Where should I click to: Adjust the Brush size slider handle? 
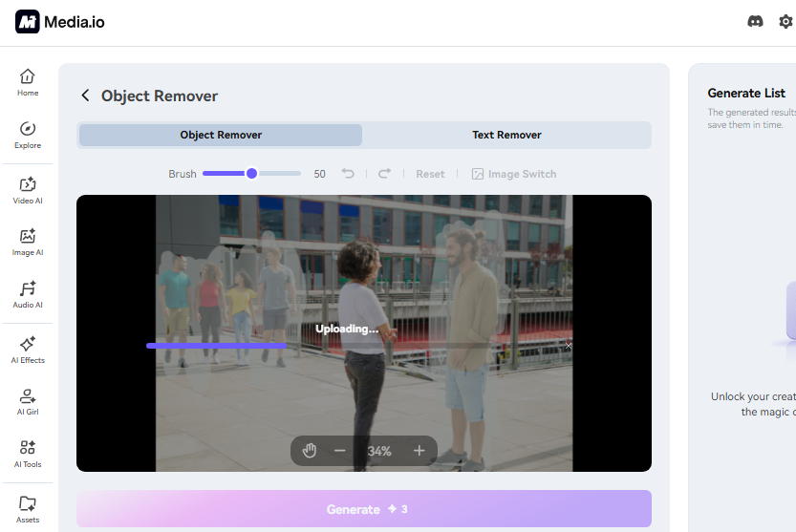tap(251, 174)
